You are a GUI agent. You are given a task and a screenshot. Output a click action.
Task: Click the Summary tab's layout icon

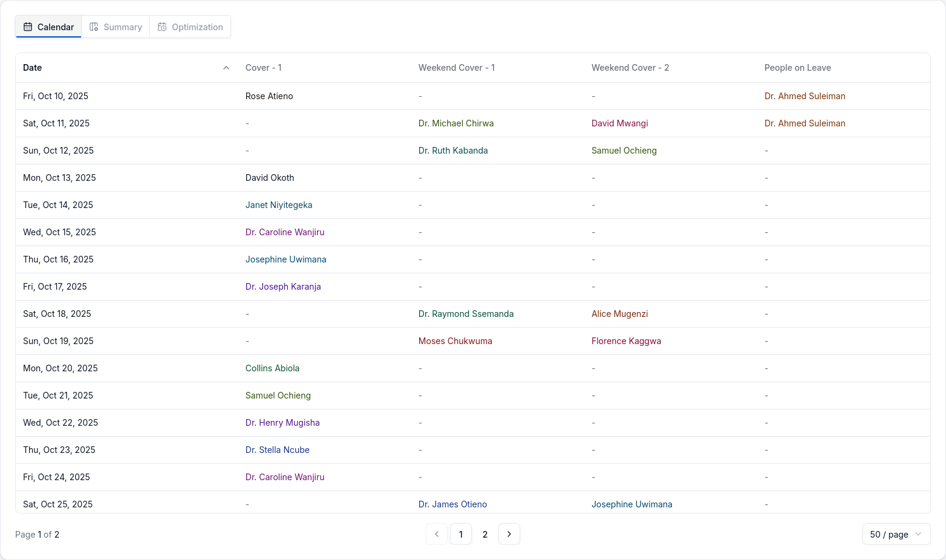(94, 27)
